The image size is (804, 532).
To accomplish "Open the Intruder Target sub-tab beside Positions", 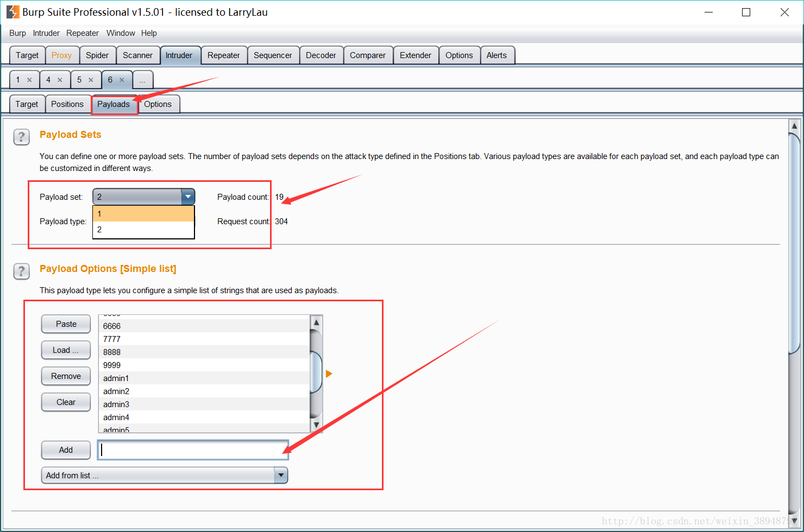I will [27, 104].
